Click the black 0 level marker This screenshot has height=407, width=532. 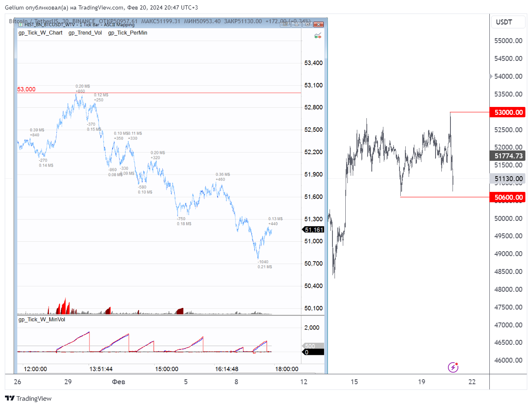[313, 352]
